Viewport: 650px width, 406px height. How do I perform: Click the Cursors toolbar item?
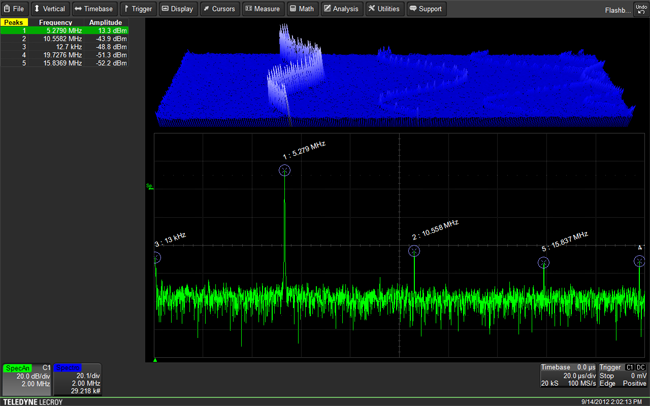click(220, 9)
